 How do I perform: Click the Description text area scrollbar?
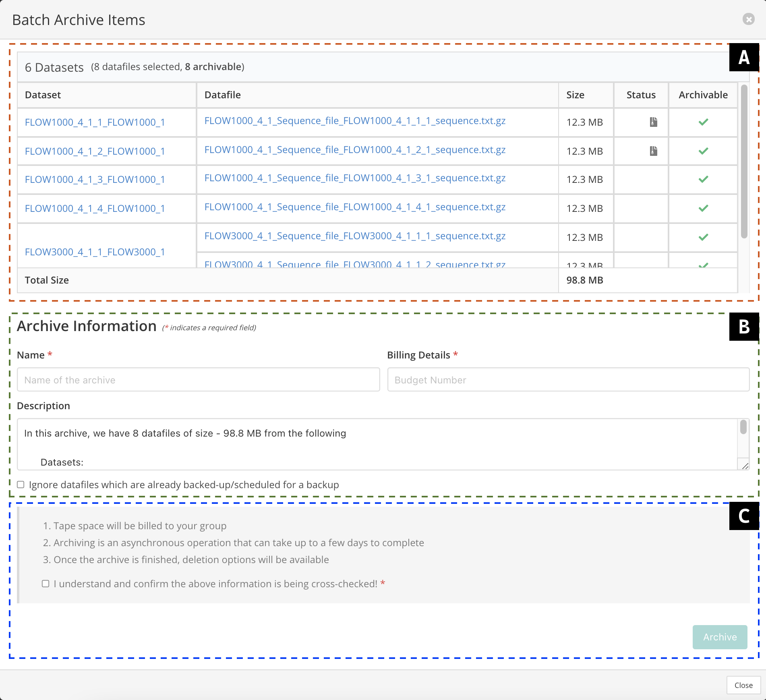coord(743,427)
